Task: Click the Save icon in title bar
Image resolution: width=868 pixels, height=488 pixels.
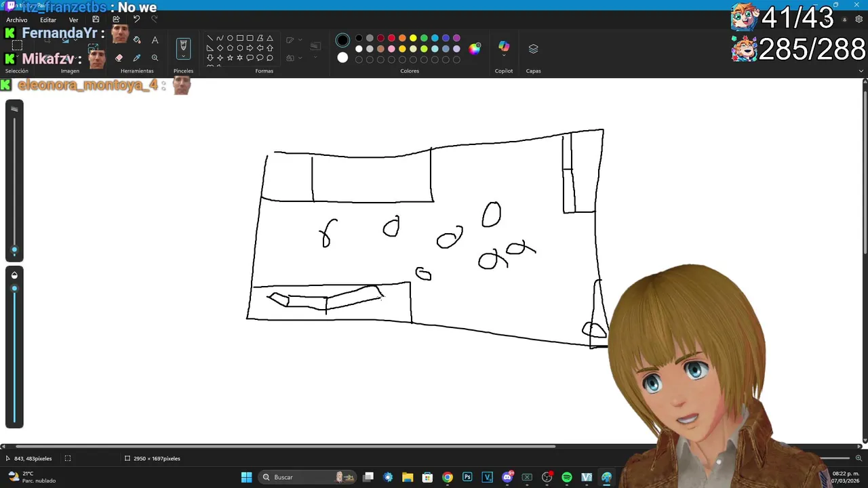Action: (96, 20)
